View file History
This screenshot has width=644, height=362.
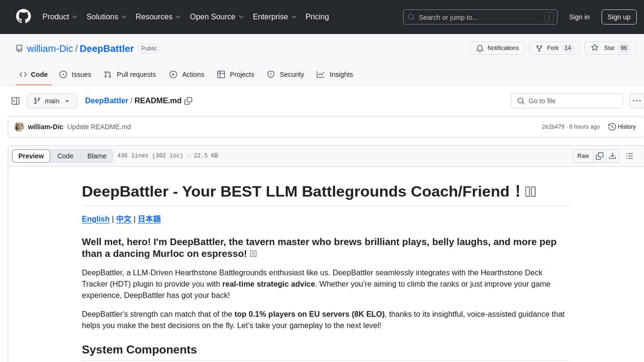(x=622, y=127)
